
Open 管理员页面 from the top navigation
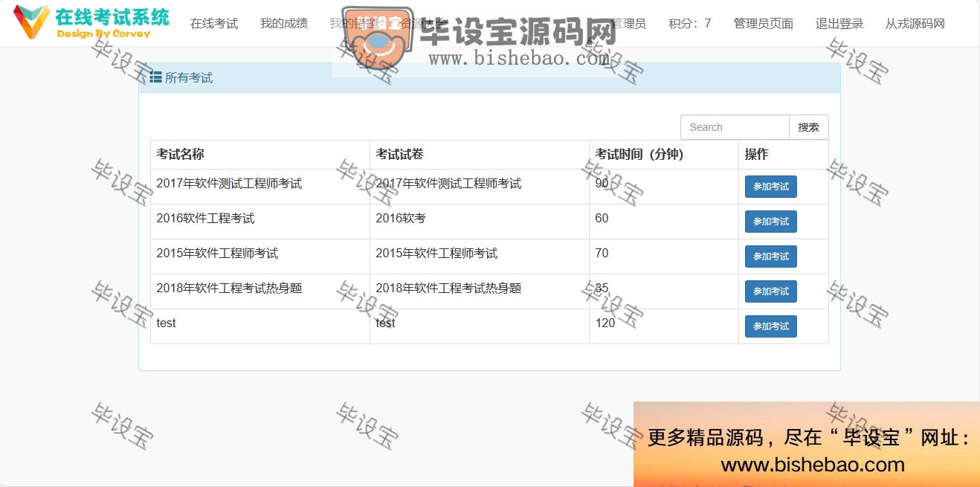tap(764, 23)
